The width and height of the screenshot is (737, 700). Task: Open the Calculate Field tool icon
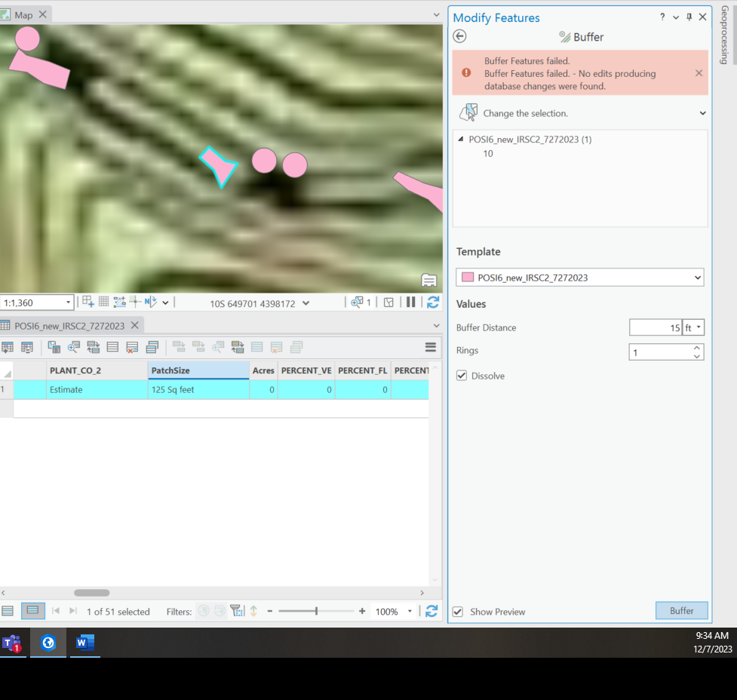pyautogui.click(x=28, y=347)
